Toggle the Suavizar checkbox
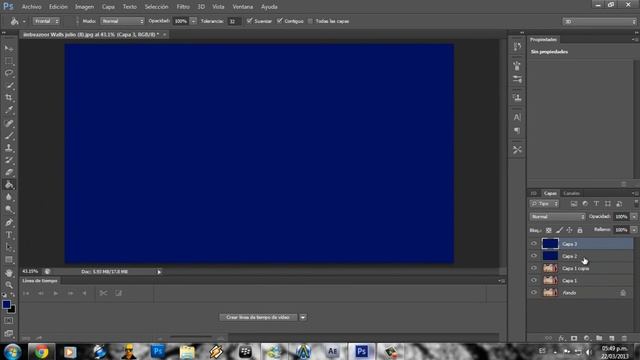This screenshot has width=640, height=360. 249,21
